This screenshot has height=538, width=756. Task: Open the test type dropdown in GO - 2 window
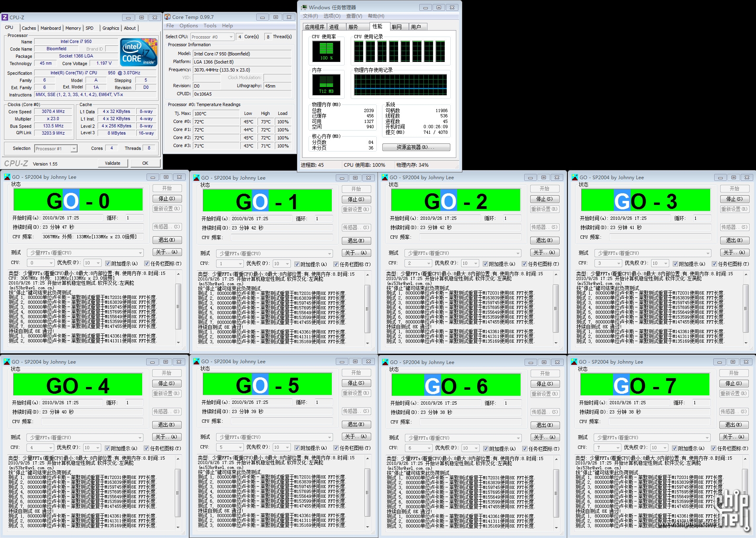[463, 253]
